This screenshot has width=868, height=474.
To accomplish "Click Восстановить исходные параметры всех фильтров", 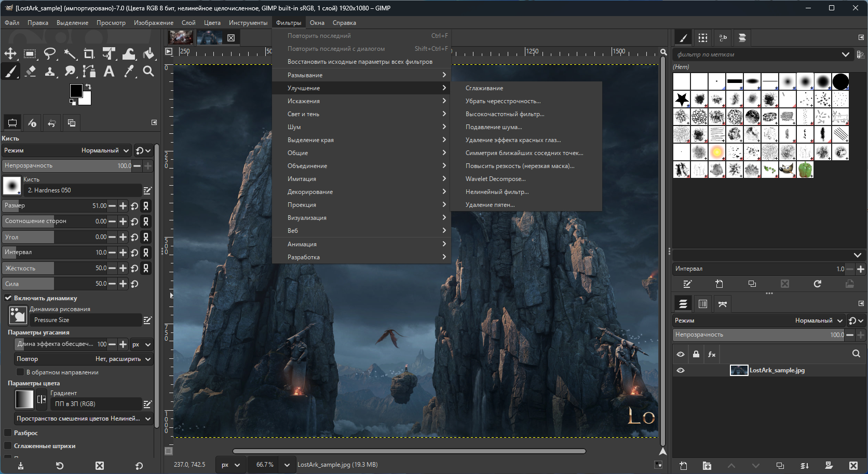I will click(x=360, y=62).
